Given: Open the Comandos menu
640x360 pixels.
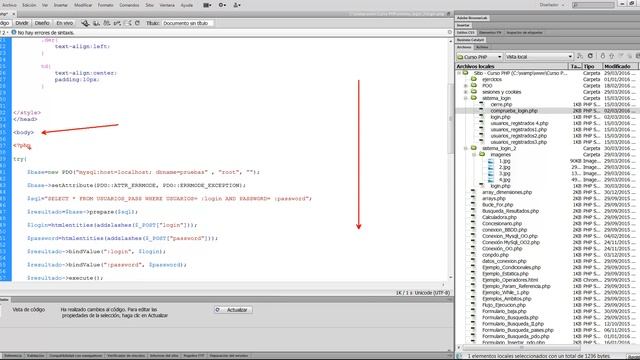Looking at the screenshot, I should point(129,5).
